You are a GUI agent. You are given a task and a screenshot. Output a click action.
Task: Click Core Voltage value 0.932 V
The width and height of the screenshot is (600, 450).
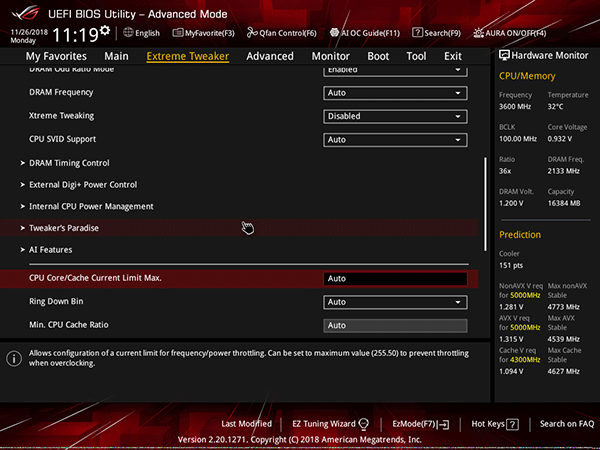[559, 139]
